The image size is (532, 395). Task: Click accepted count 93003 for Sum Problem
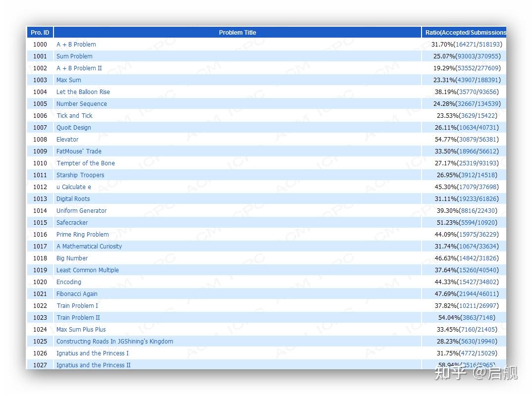point(467,56)
